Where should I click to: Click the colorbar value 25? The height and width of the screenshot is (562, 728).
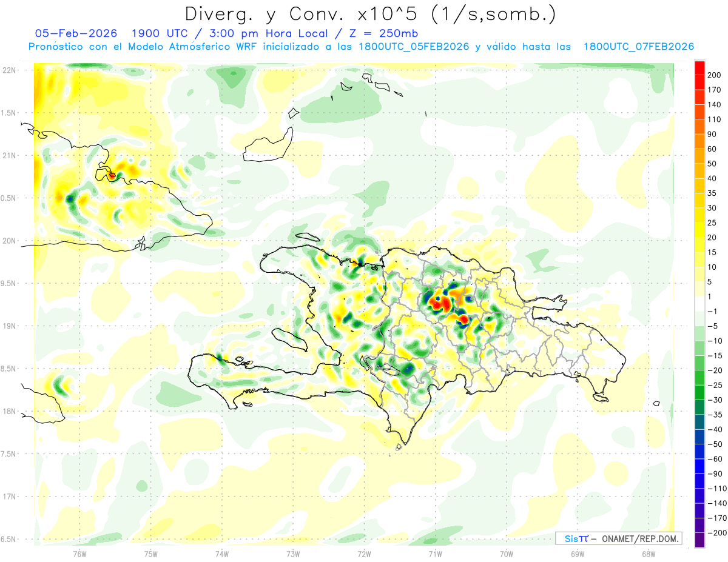point(712,223)
